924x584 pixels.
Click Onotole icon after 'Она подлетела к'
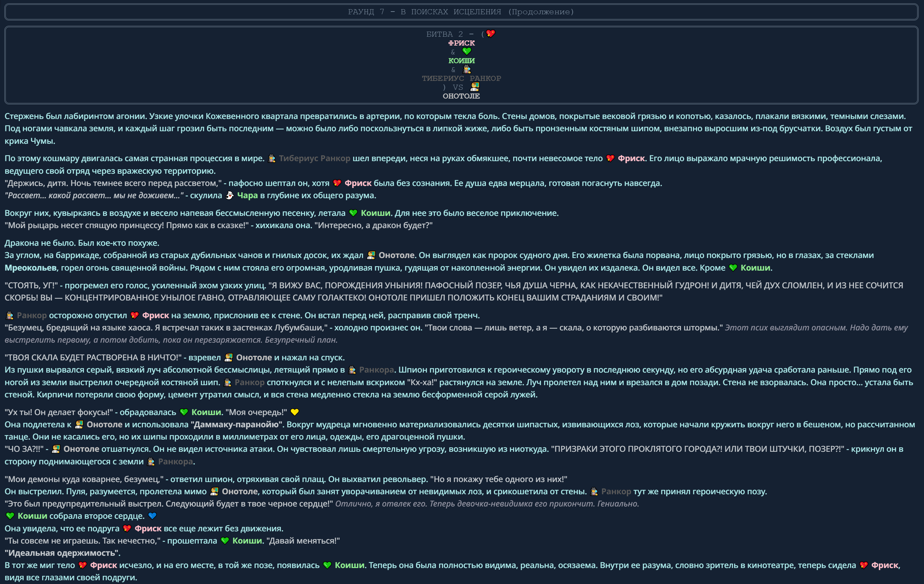pos(79,424)
